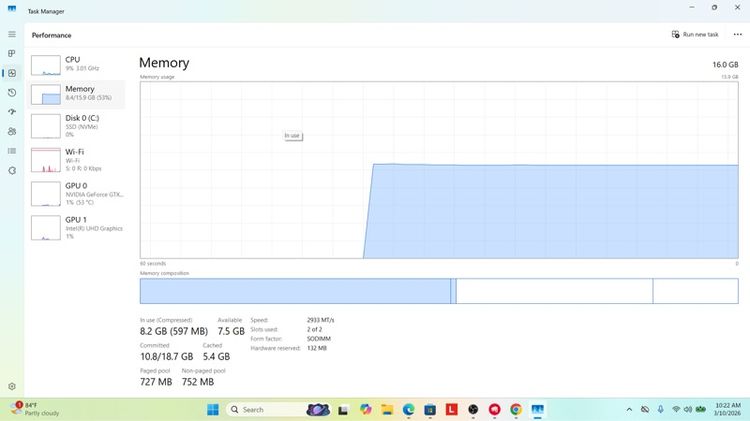Click the free segment of Memory composition bar
Screen dimensions: 750x421
[x=695, y=291]
